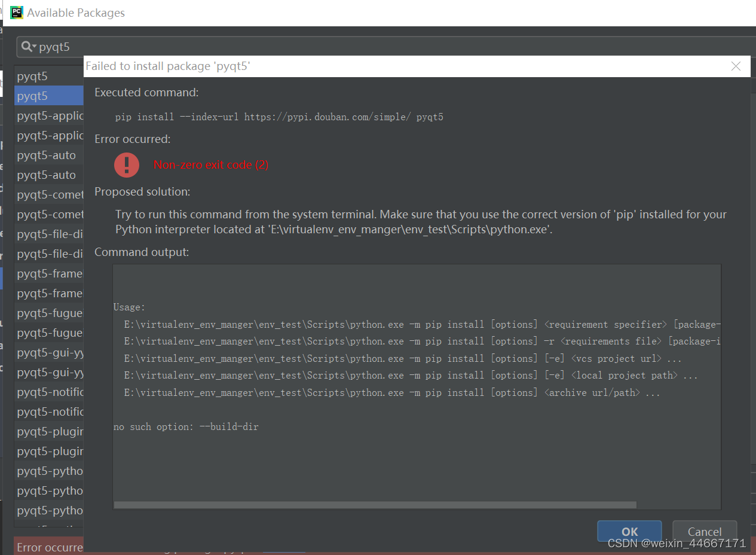The image size is (756, 555).
Task: Click the X to dismiss the failure dialog
Action: 736,66
